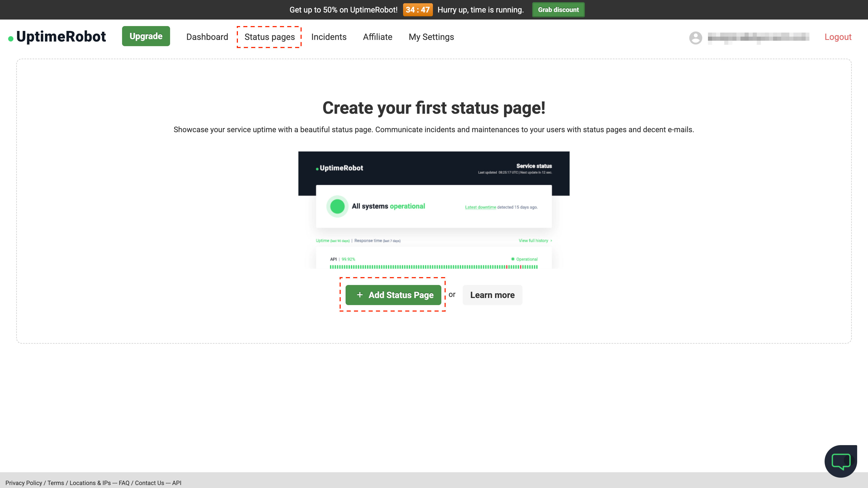Open the API footer link
Screen dimensions: 868x488
pyautogui.click(x=177, y=483)
